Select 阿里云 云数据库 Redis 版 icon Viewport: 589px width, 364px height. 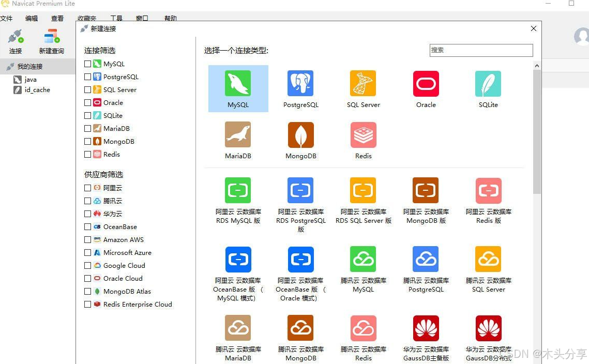click(x=488, y=190)
